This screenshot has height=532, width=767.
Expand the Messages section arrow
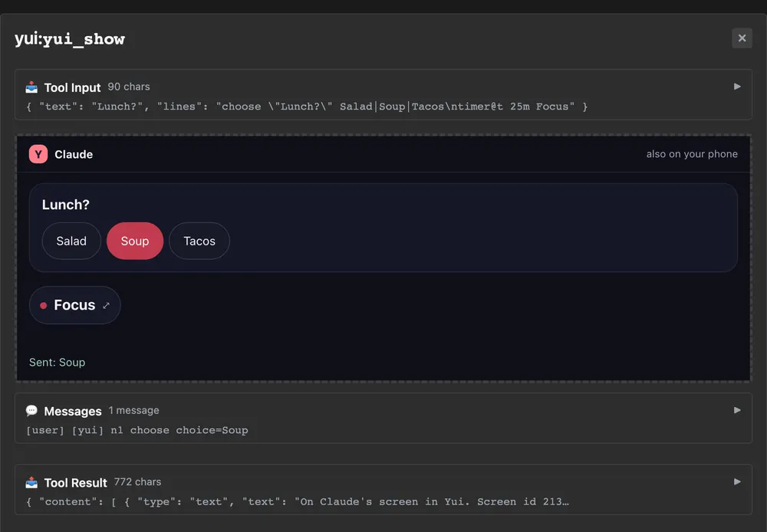(x=737, y=410)
